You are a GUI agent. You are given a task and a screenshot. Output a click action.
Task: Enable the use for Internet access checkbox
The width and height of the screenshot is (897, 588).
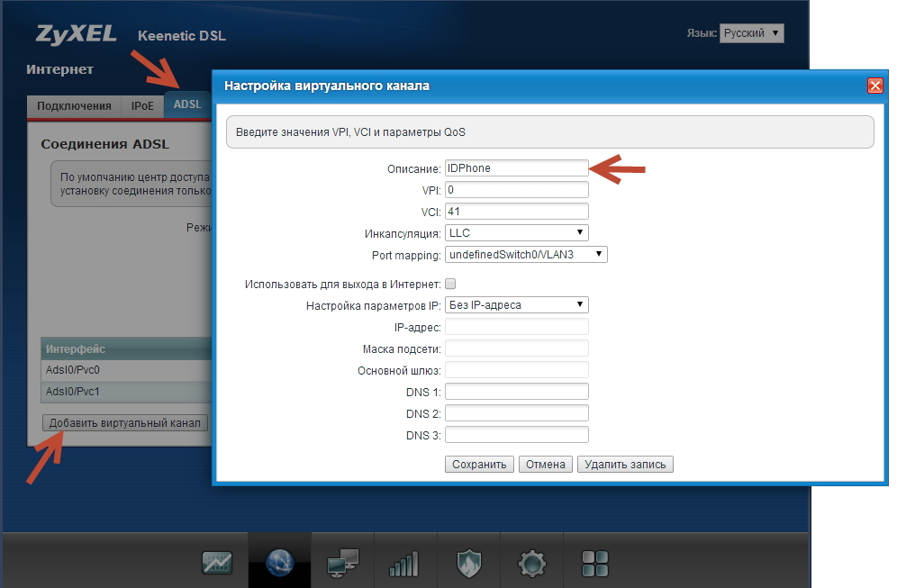(450, 284)
